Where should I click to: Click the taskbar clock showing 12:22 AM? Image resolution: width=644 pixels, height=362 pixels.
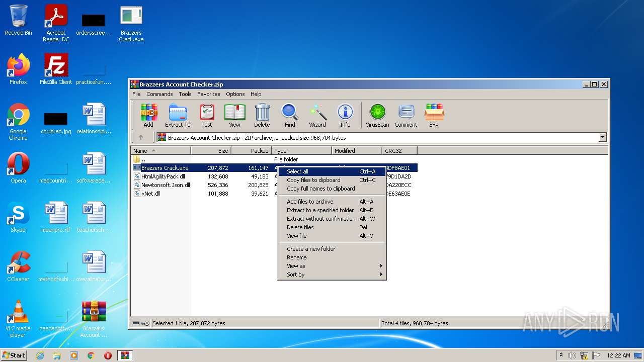pyautogui.click(x=618, y=355)
